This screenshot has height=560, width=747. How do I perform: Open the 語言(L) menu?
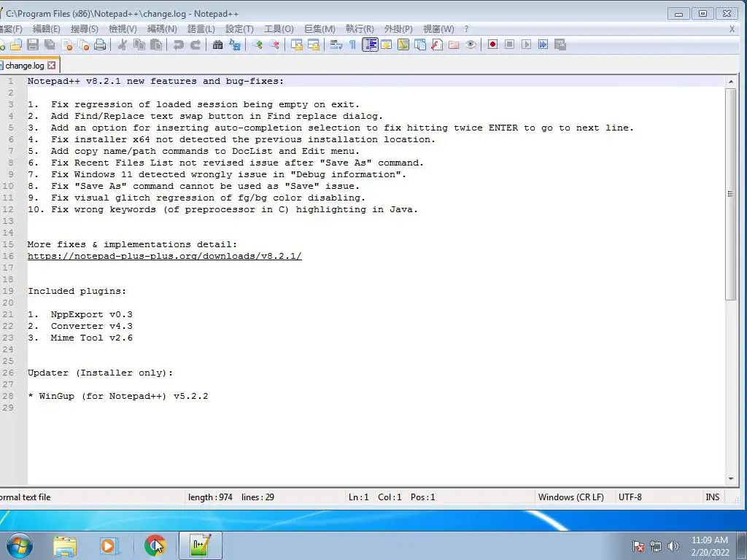201,29
